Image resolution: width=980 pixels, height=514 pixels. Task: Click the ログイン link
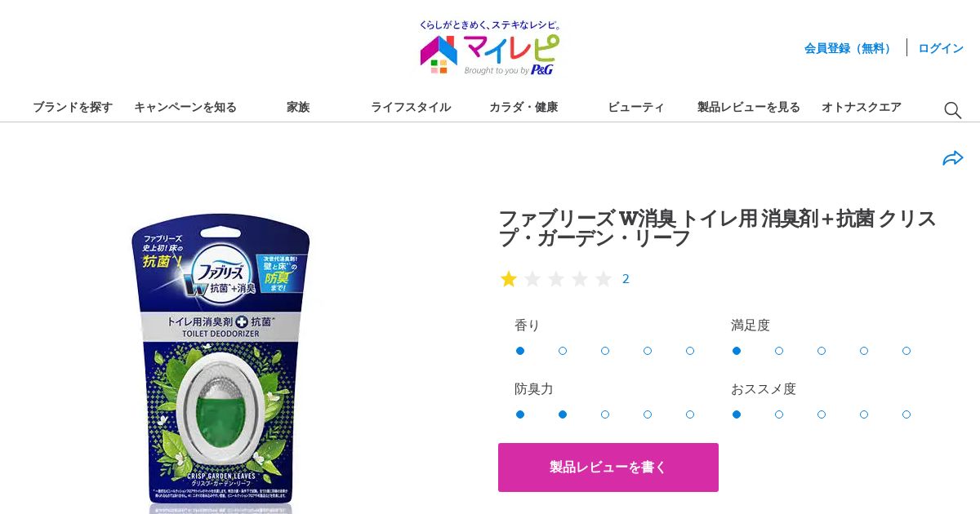(941, 48)
